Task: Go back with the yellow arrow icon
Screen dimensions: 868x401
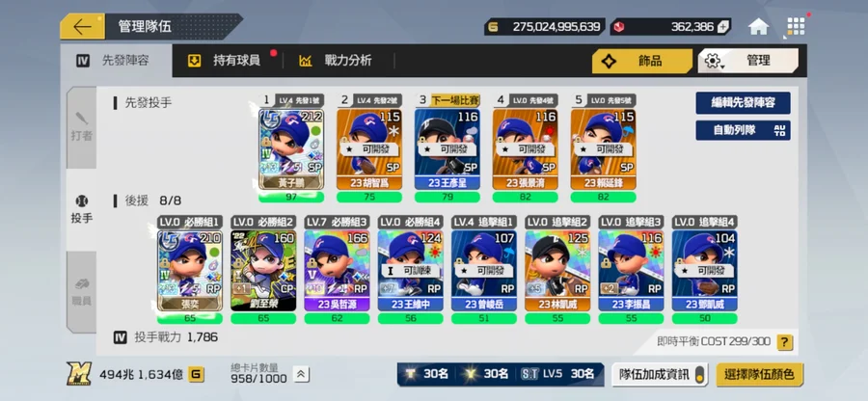Action: (x=82, y=27)
